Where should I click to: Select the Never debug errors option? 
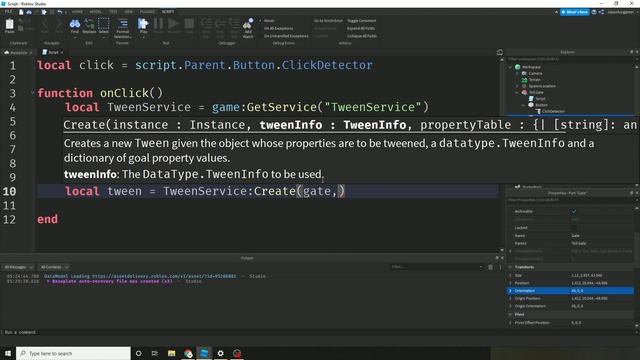coord(269,20)
